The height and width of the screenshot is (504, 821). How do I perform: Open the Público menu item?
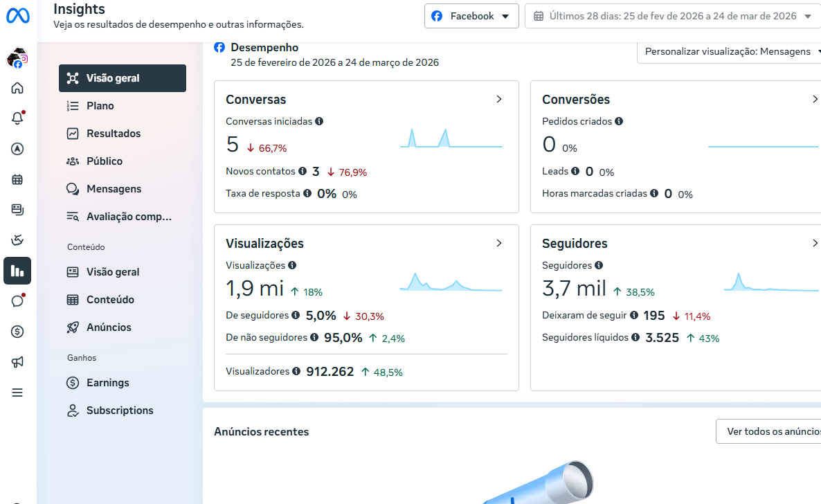123,161
